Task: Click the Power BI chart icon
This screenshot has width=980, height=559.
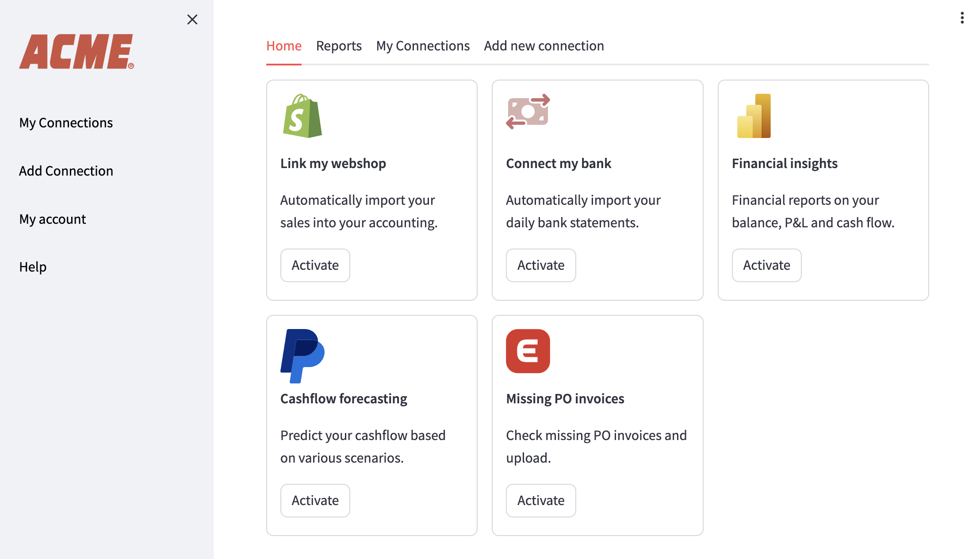Action: [x=754, y=116]
